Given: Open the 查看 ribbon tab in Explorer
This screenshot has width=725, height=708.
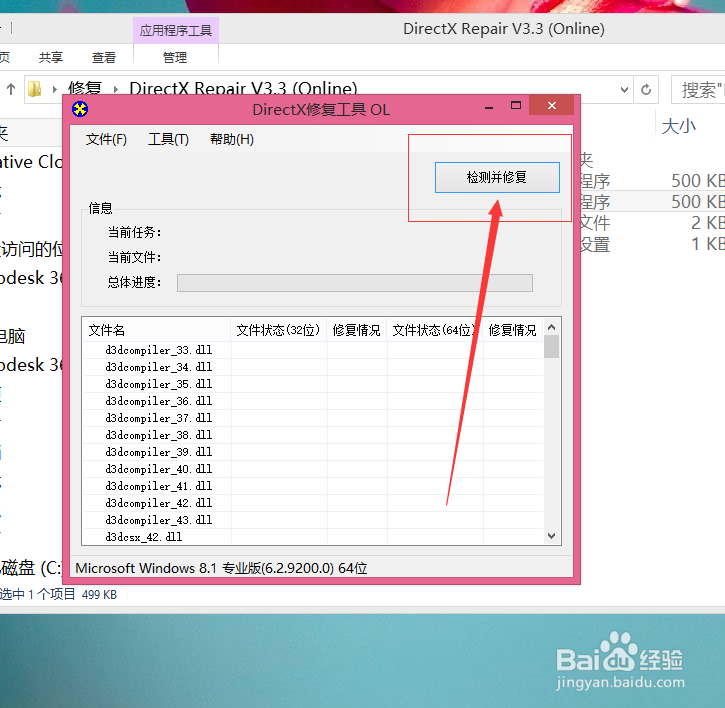Looking at the screenshot, I should pyautogui.click(x=104, y=57).
